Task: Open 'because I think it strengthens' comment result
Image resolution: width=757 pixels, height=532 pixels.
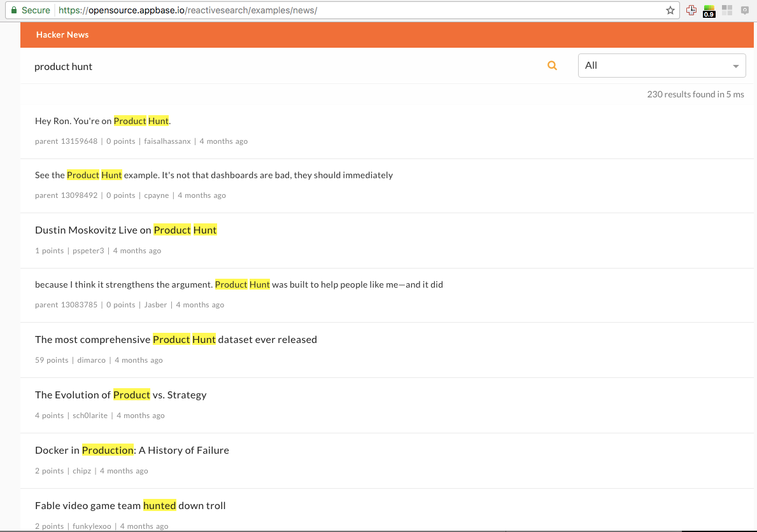Action: (x=239, y=284)
